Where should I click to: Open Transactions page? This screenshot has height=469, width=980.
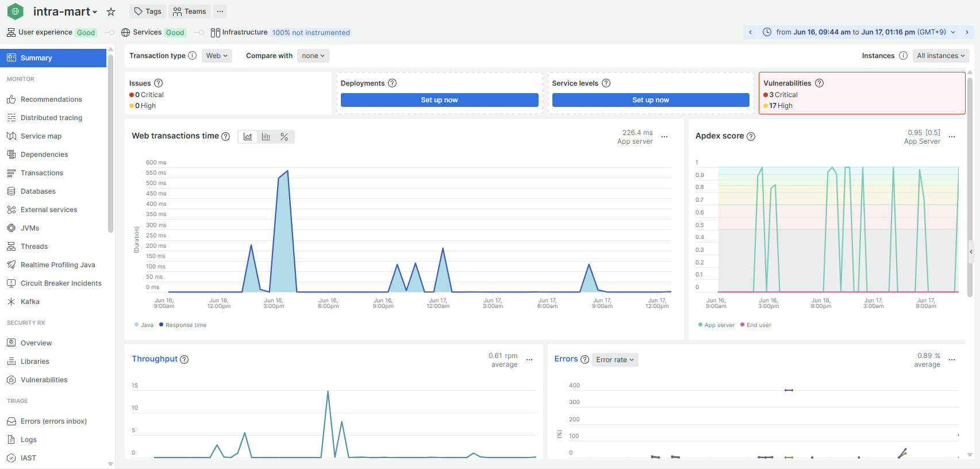[x=42, y=173]
